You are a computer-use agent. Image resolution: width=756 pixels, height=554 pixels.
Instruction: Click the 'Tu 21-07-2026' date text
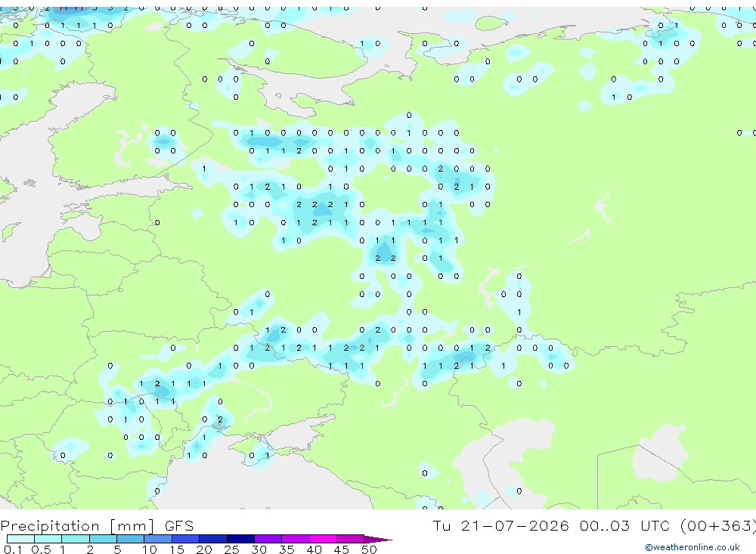(500, 525)
